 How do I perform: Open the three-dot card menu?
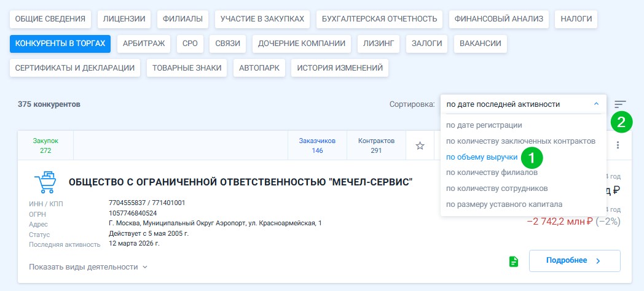point(618,145)
